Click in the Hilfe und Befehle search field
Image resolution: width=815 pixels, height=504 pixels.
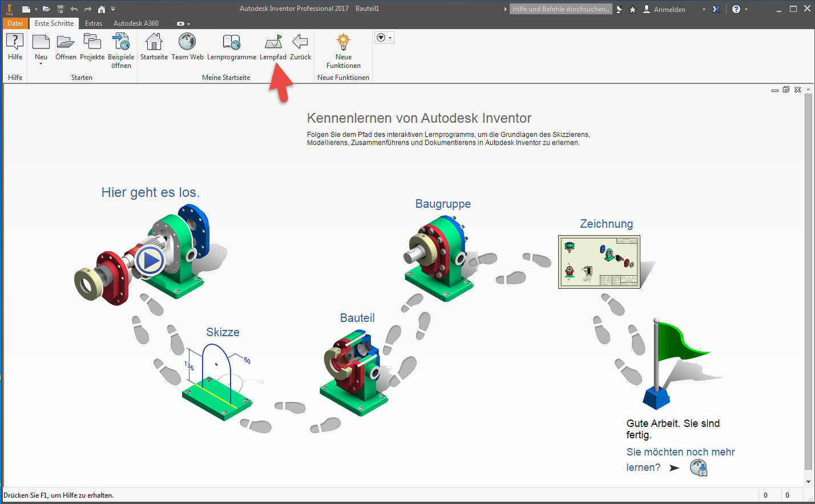[x=560, y=9]
